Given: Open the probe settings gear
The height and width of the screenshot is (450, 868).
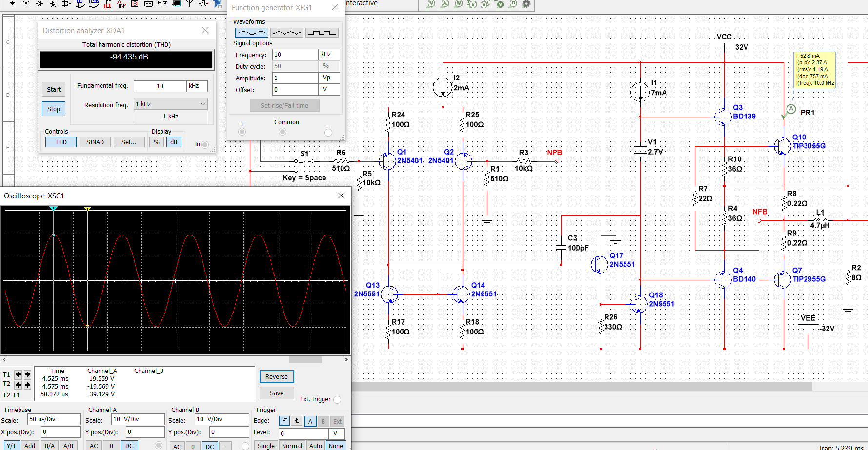Looking at the screenshot, I should (526, 4).
